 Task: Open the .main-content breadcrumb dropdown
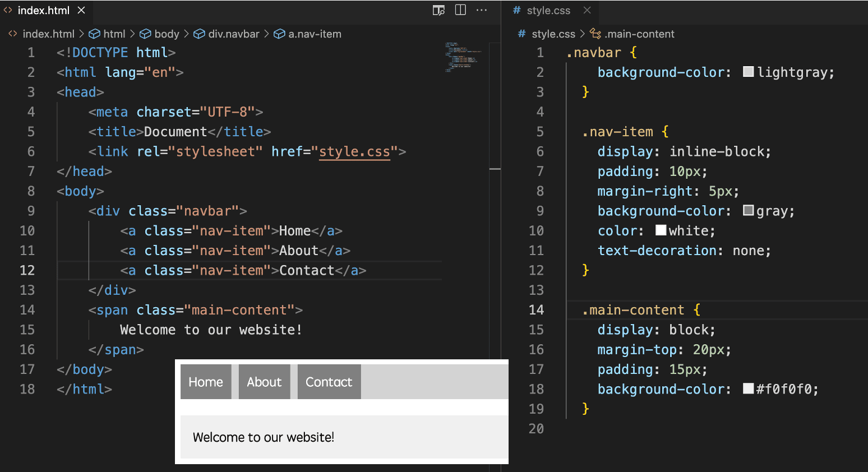click(x=639, y=34)
